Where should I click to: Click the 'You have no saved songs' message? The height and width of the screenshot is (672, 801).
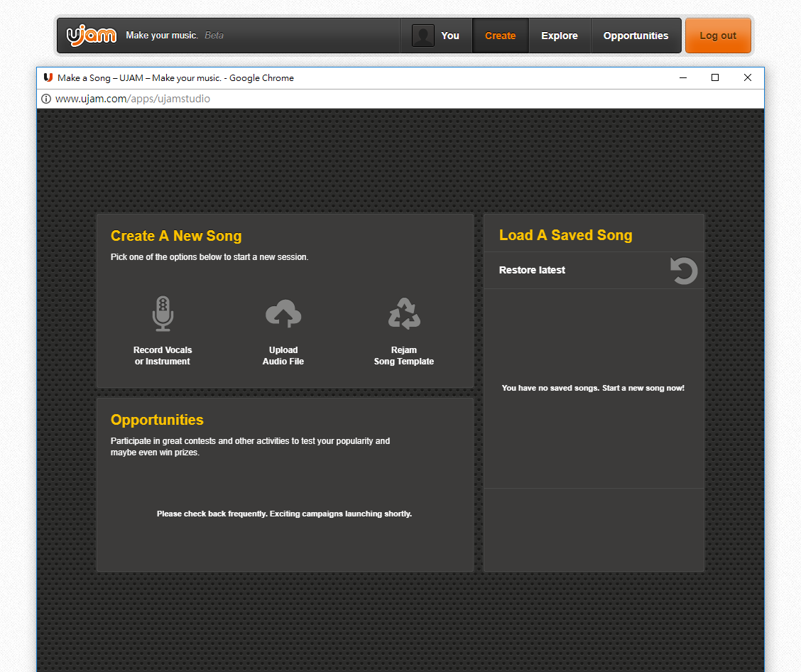tap(593, 388)
